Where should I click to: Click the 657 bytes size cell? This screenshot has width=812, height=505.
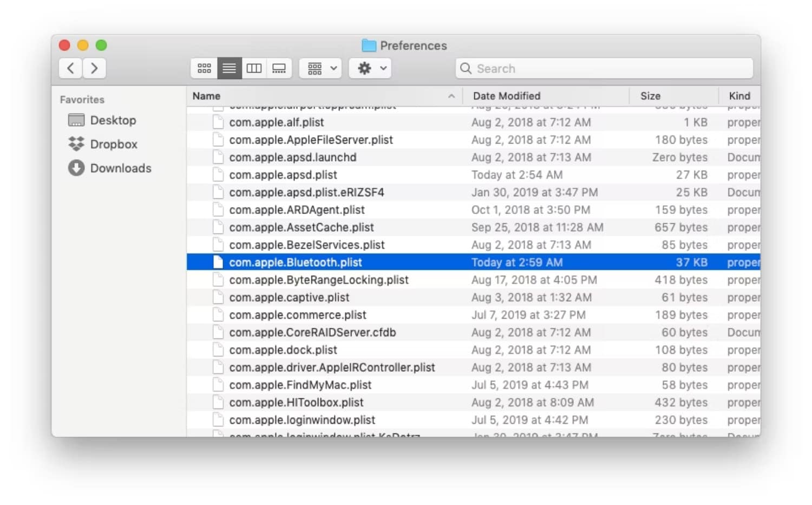(x=681, y=228)
